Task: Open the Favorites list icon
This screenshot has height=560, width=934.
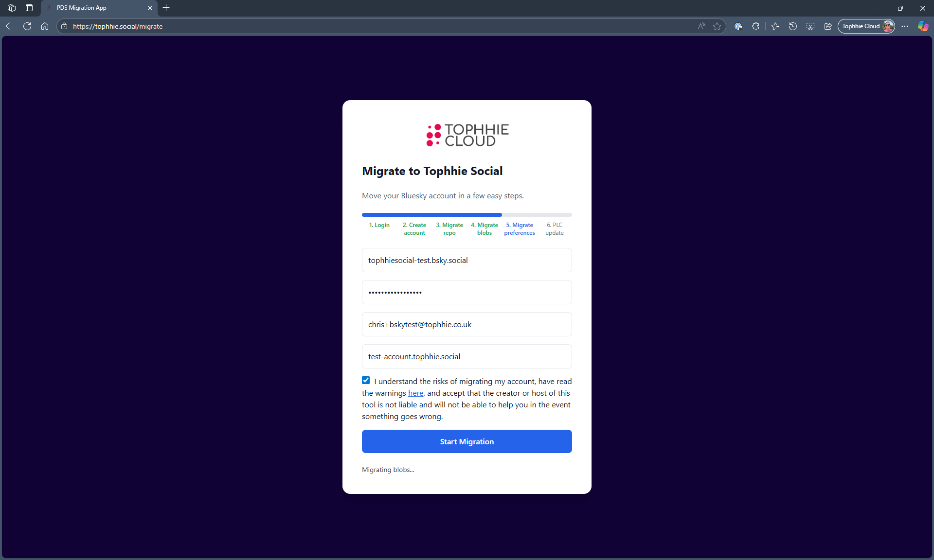Action: point(775,26)
